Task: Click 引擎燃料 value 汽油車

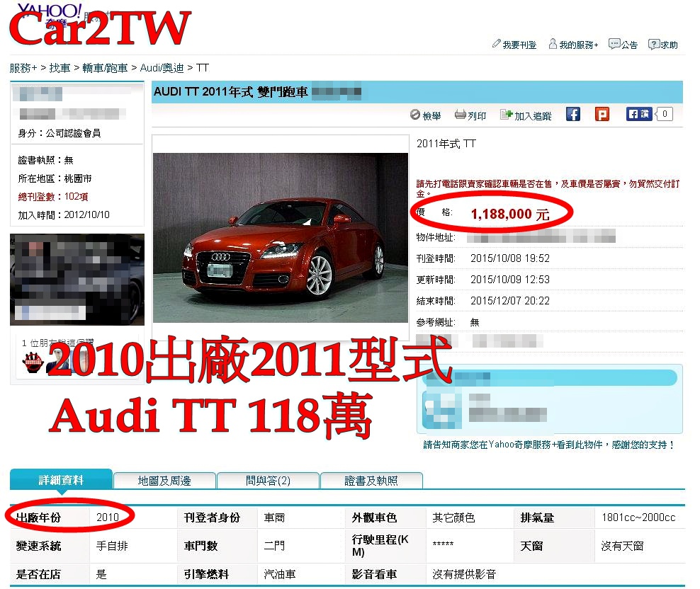Action: 279,574
